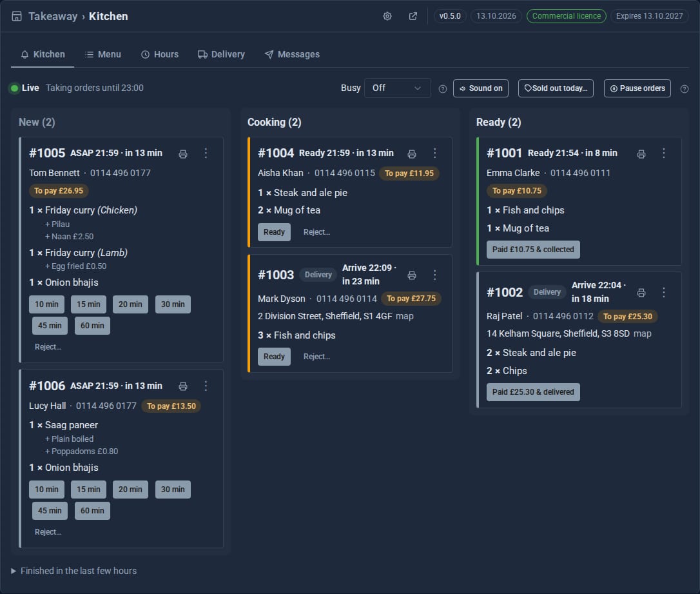Click the To pay £27.75 badge
Viewport: 700px width, 594px height.
click(411, 299)
